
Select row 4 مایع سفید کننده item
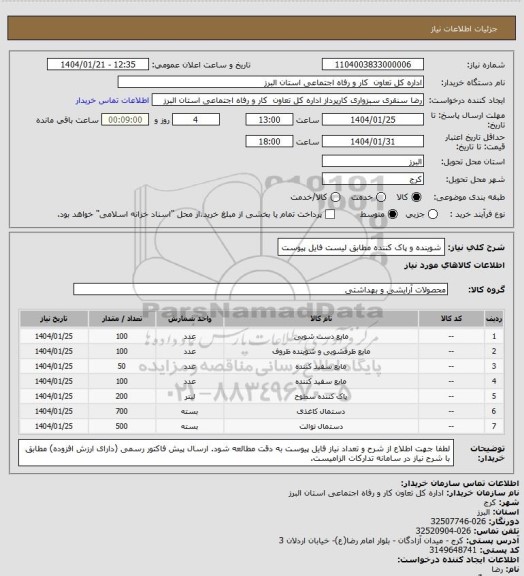pos(321,382)
